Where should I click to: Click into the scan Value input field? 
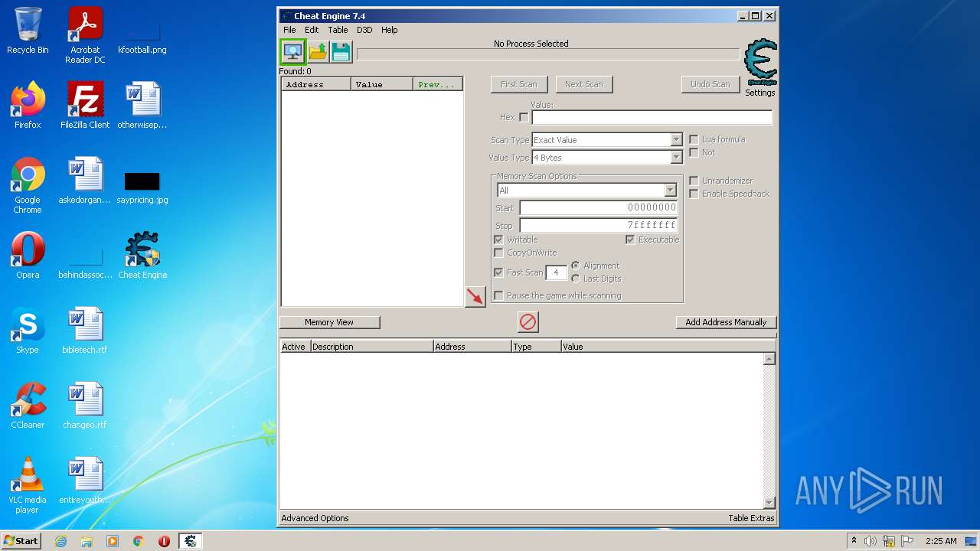point(652,118)
